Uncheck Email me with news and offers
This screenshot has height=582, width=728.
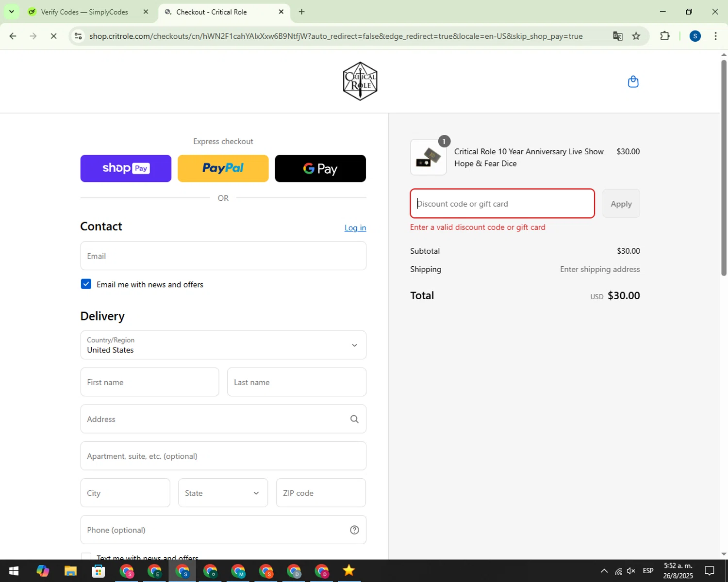[86, 284]
